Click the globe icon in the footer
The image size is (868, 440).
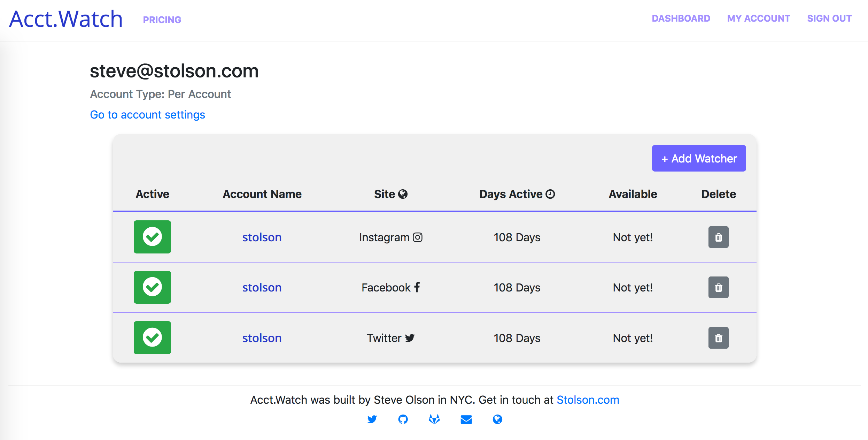497,419
